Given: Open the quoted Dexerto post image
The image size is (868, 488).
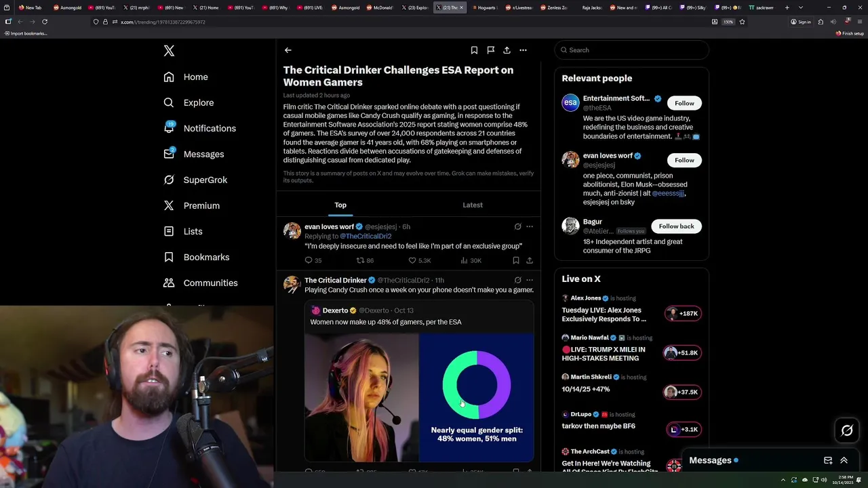Looking at the screenshot, I should [x=419, y=397].
